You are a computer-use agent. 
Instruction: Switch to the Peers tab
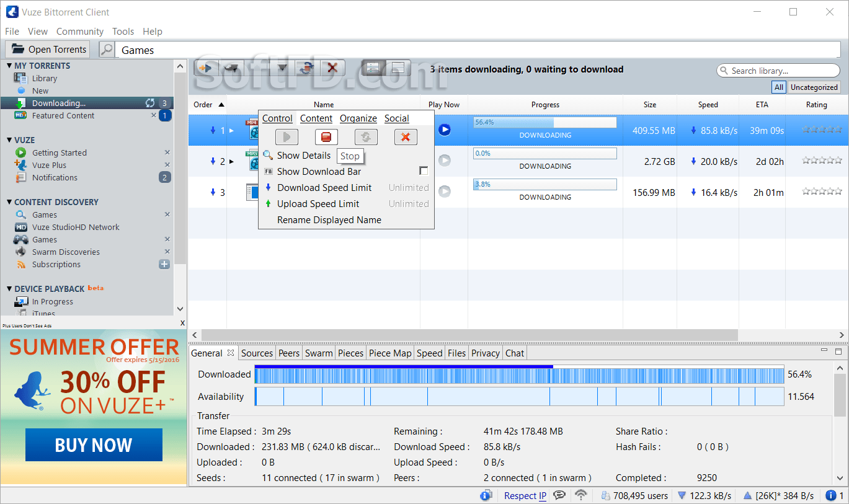[x=289, y=353]
